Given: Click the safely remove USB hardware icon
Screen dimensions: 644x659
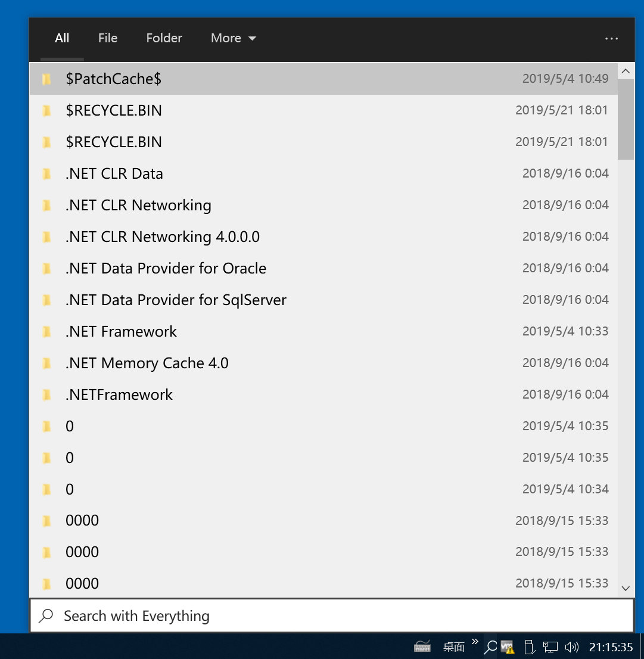Looking at the screenshot, I should [x=528, y=647].
